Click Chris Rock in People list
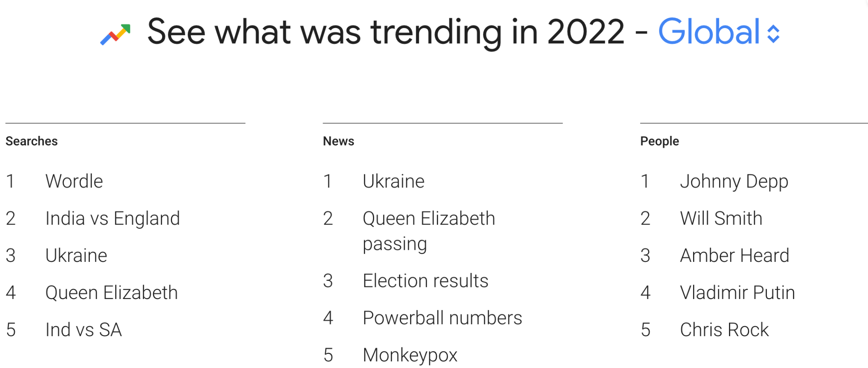Viewport: 868px width, 368px height. pos(724,330)
